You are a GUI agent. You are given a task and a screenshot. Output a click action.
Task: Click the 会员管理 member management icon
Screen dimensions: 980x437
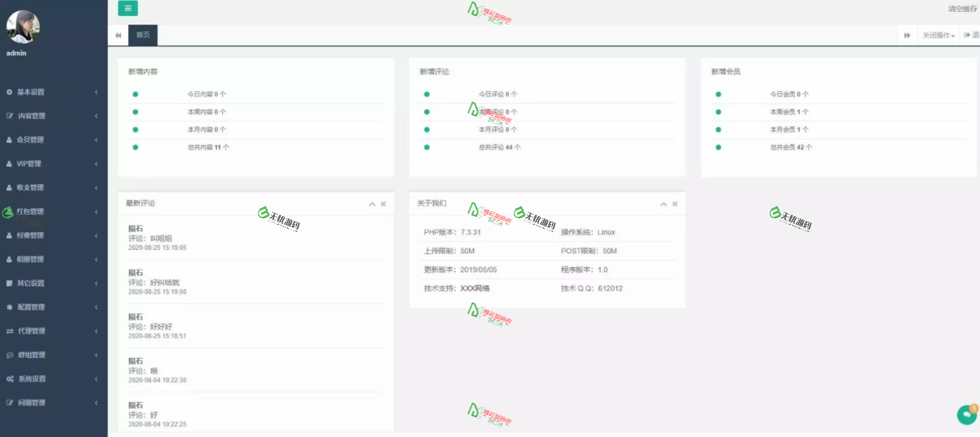9,140
